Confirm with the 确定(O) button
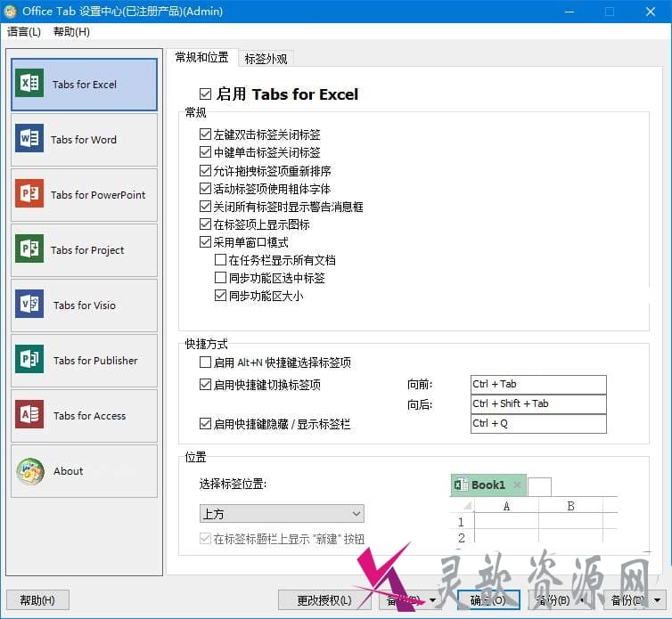This screenshot has width=672, height=619. click(488, 600)
